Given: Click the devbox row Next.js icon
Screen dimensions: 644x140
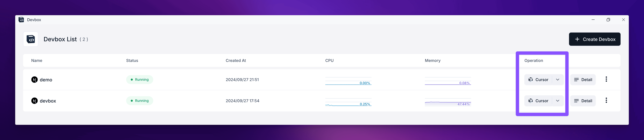Looking at the screenshot, I should (x=35, y=101).
